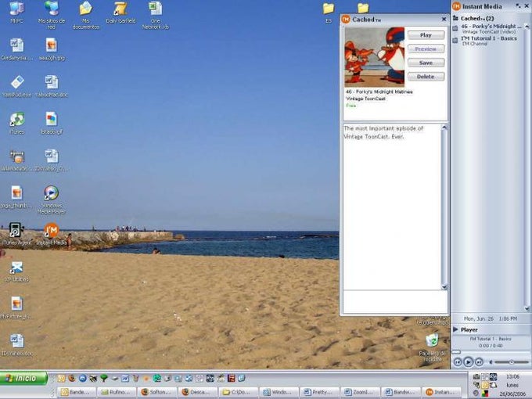Select the Instant Media desktop shortcut

52,234
